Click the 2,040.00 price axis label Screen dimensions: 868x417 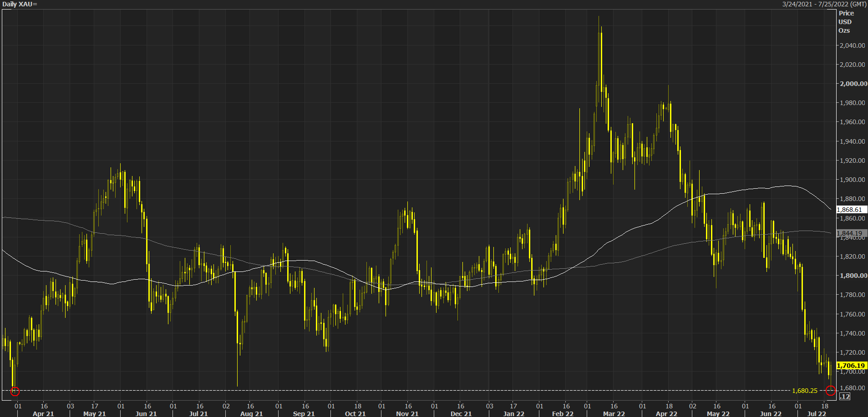coord(853,45)
